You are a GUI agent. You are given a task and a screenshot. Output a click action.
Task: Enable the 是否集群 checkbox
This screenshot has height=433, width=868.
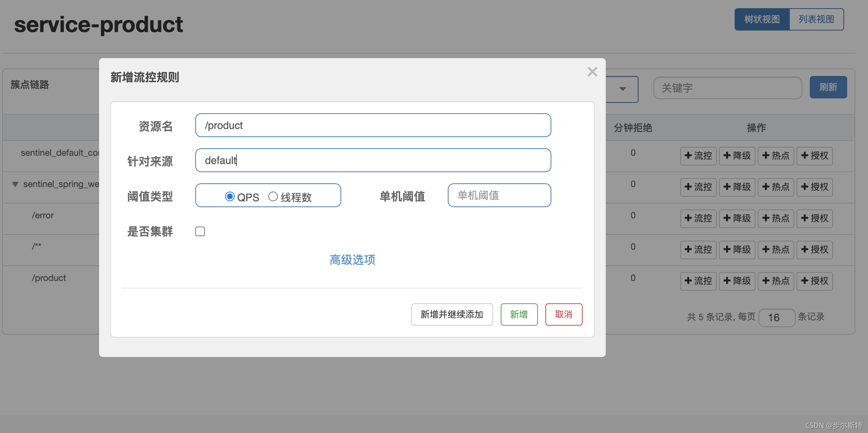200,231
